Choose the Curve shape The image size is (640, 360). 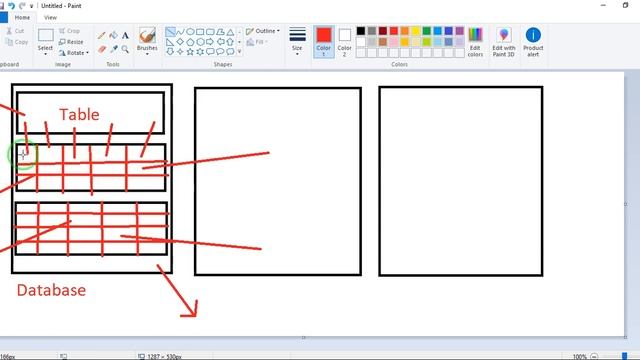coord(180,31)
